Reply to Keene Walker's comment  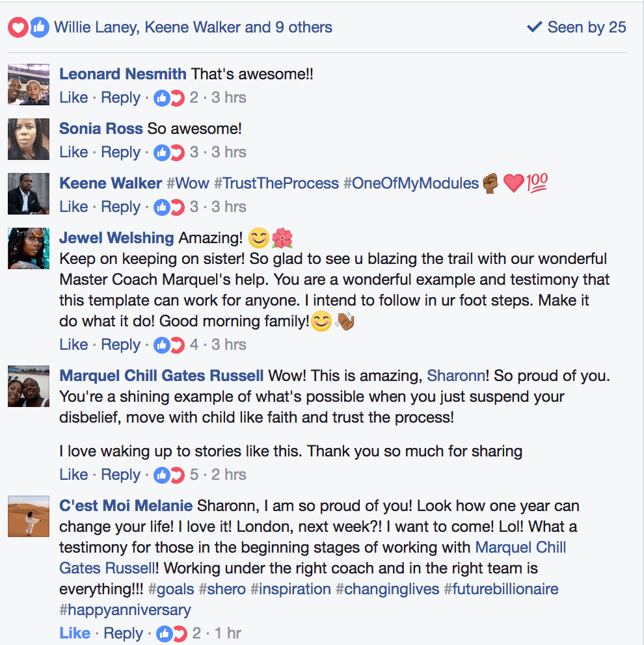click(121, 207)
